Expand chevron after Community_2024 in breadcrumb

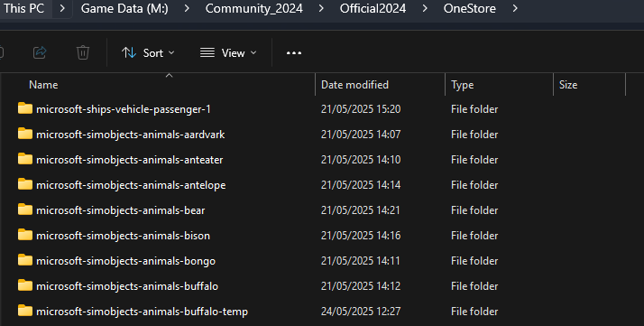coord(321,8)
